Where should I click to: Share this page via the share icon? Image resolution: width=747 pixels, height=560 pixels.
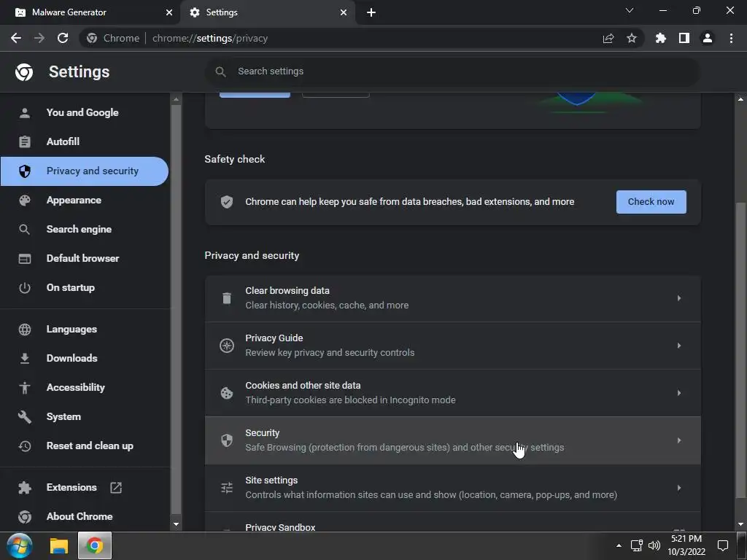[608, 38]
